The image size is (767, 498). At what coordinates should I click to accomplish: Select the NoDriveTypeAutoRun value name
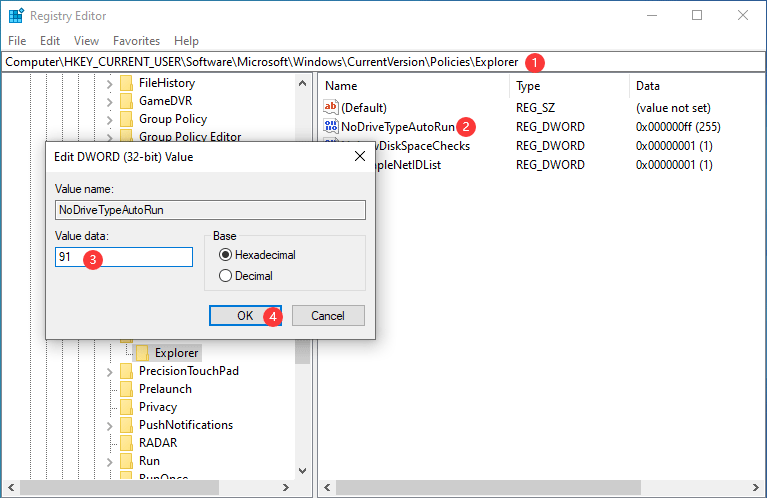pyautogui.click(x=398, y=127)
